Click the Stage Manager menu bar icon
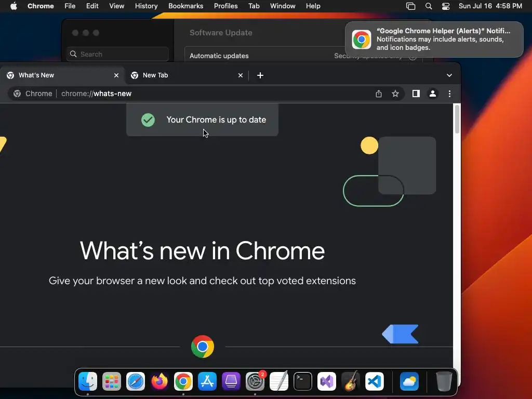 click(x=411, y=6)
